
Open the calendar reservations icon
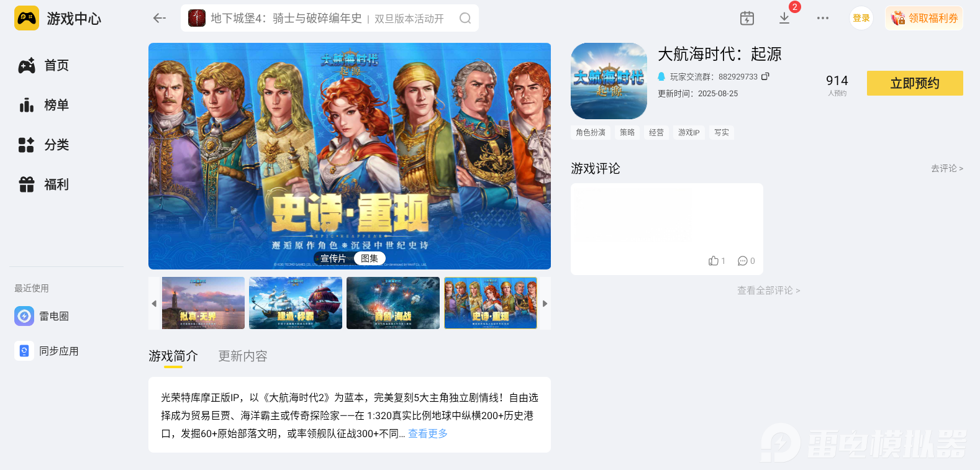click(x=747, y=18)
